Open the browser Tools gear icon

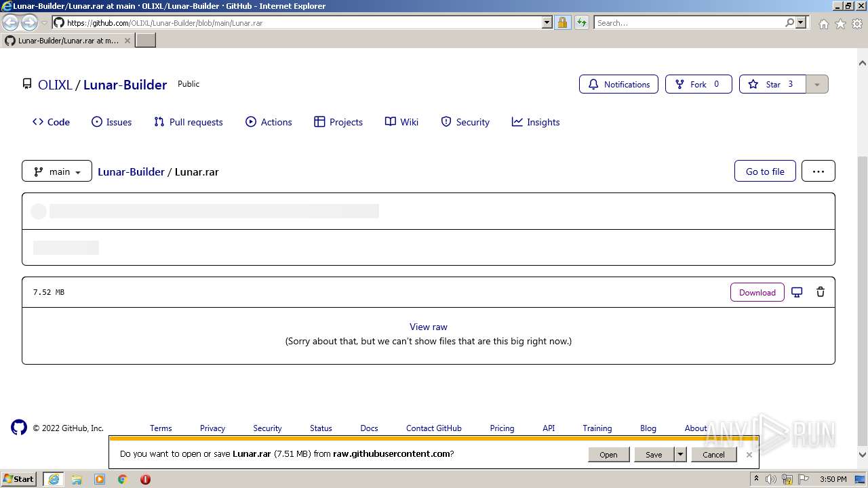pyautogui.click(x=857, y=24)
